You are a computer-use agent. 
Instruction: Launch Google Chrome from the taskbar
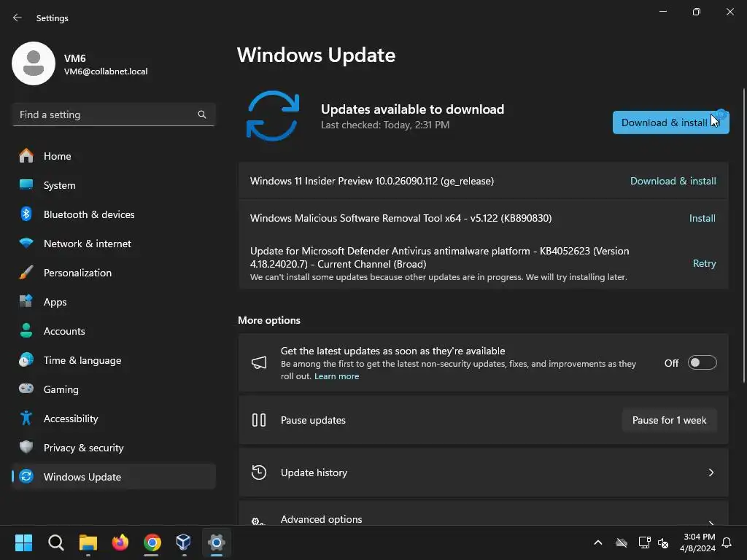click(x=152, y=542)
